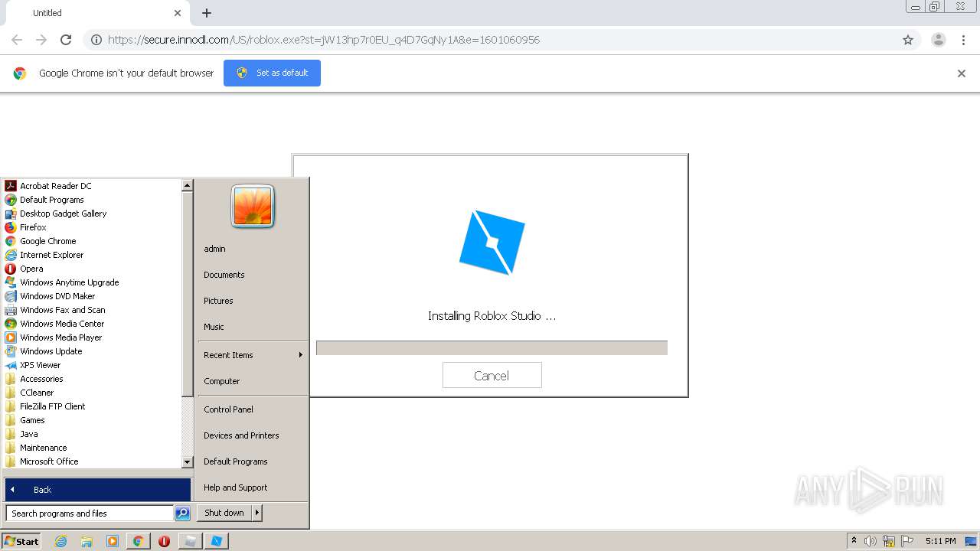Open a new Chrome tab
This screenshot has width=980, height=551.
(x=207, y=13)
